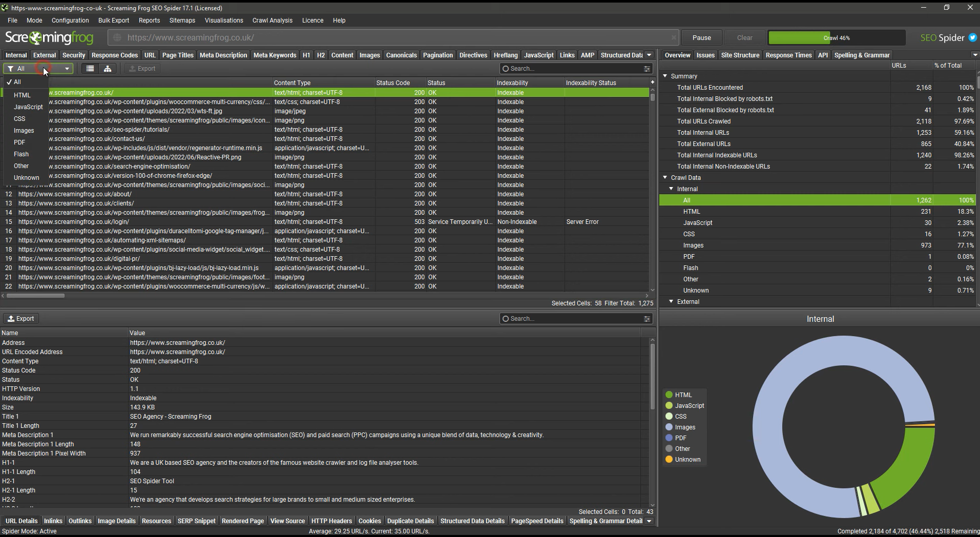
Task: Click the JavaScript legend swatch
Action: pyautogui.click(x=669, y=406)
